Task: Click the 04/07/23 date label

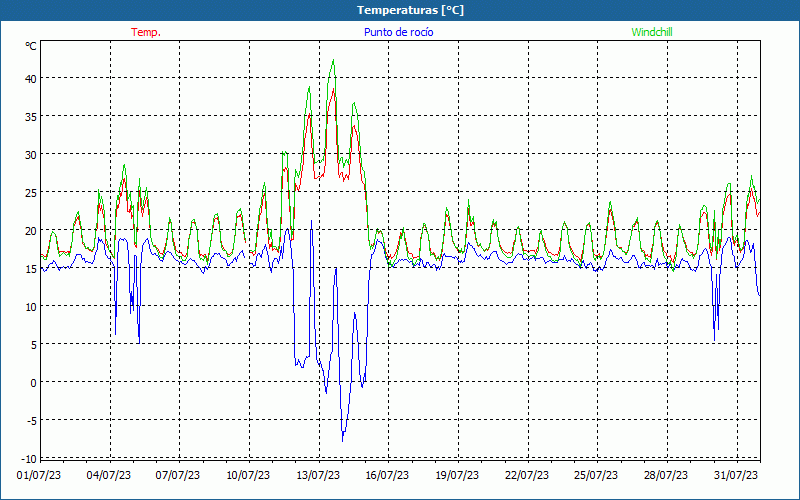Action: pos(109,475)
